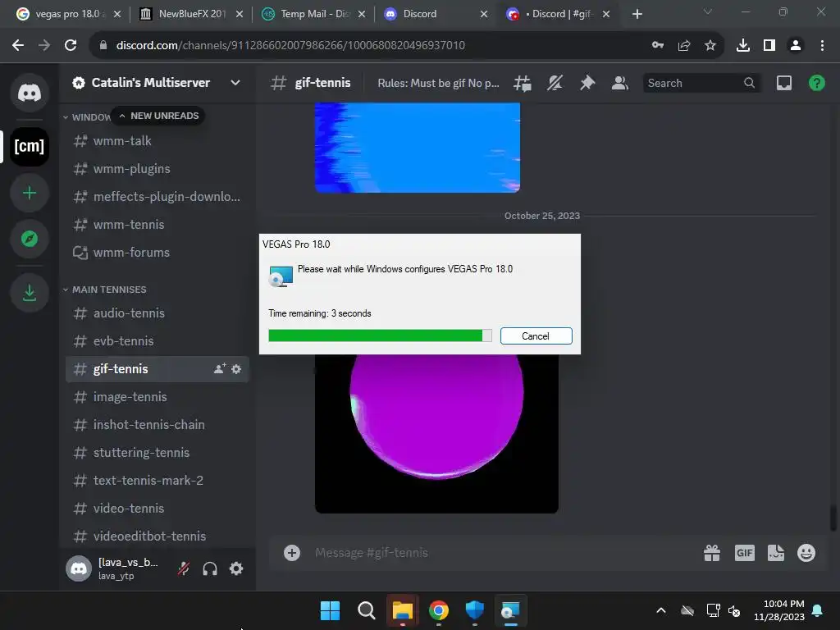This screenshot has height=630, width=840.
Task: Open the emoji picker icon
Action: coord(806,553)
